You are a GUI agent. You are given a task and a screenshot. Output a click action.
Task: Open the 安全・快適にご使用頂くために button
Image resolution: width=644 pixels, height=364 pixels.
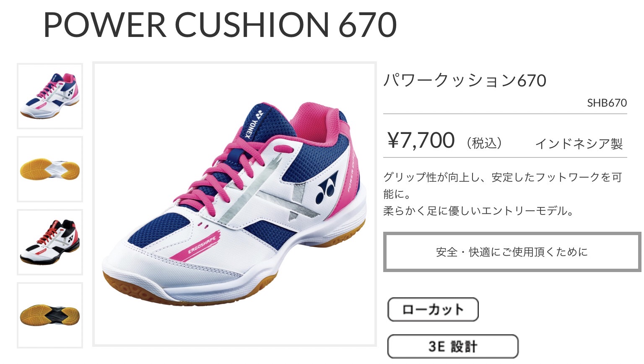point(512,252)
